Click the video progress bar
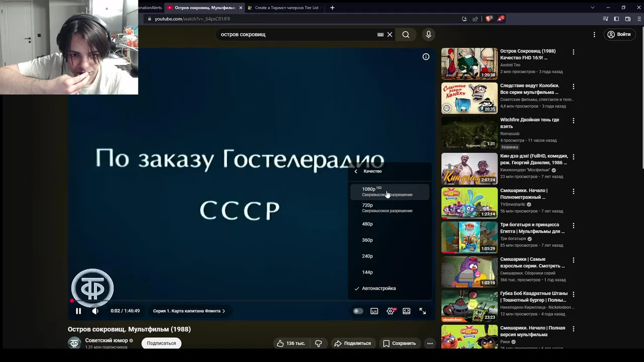644x362 pixels. pyautogui.click(x=252, y=301)
